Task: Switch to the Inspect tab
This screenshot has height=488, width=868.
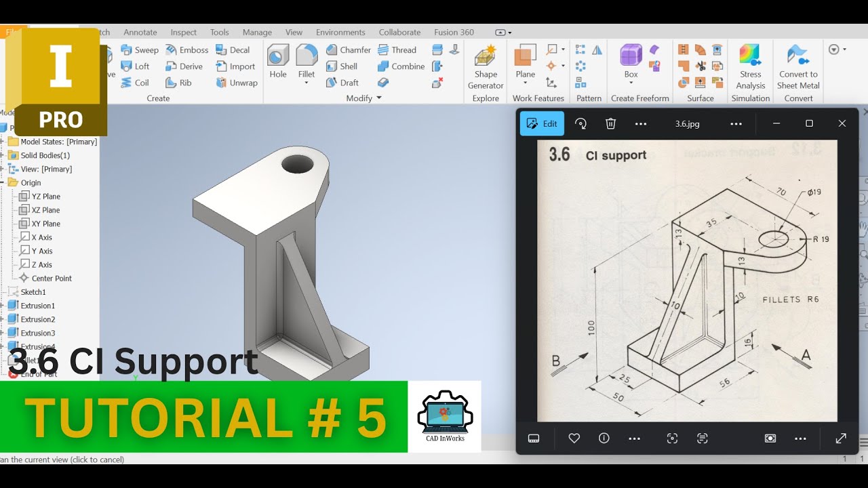Action: pyautogui.click(x=184, y=32)
